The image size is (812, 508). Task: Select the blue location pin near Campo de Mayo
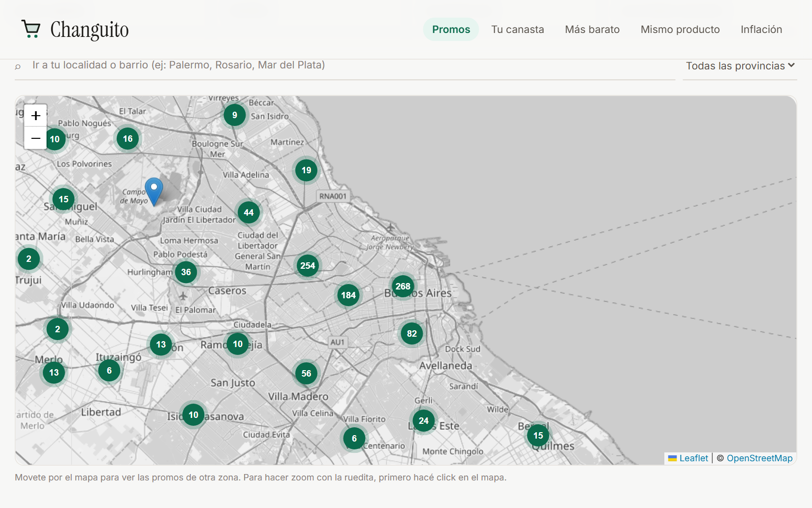coord(154,192)
